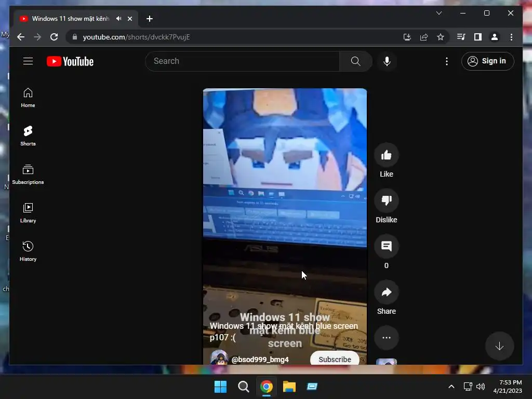Open the YouTube guide hamburger menu

(28, 61)
